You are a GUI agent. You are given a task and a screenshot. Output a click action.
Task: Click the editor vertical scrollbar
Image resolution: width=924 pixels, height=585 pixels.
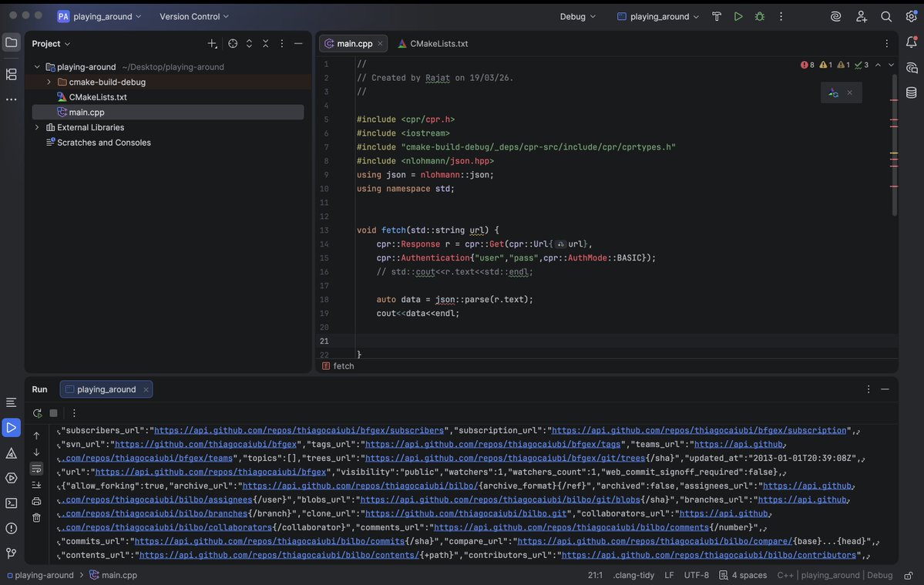point(895,146)
